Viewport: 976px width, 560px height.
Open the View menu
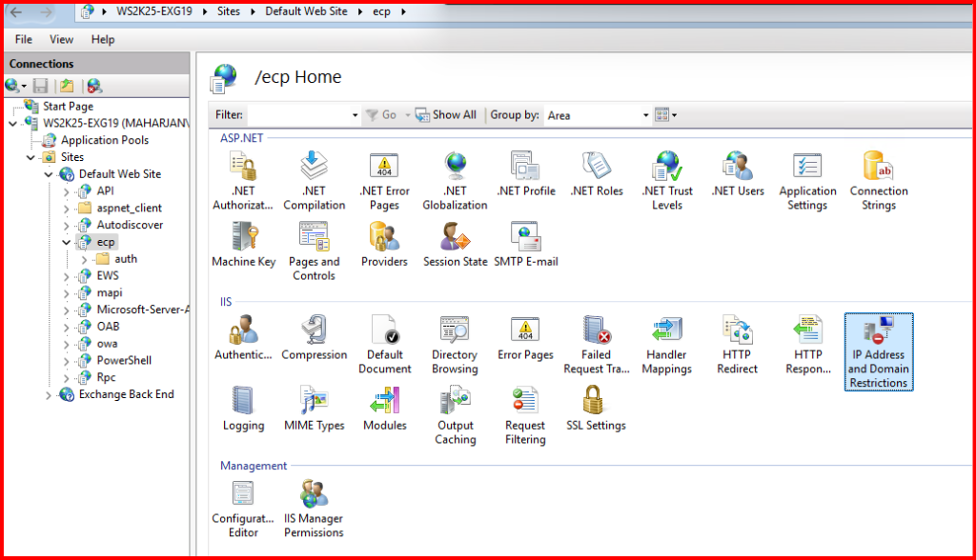click(61, 39)
